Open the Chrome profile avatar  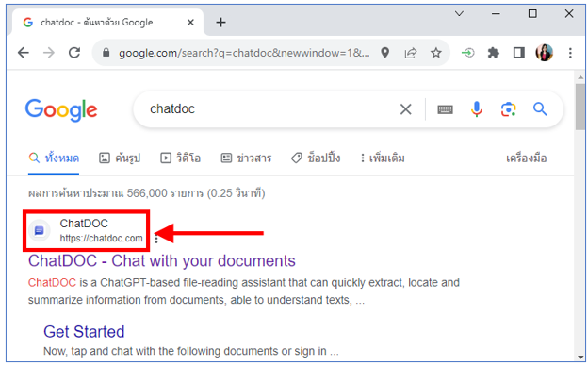click(x=545, y=53)
